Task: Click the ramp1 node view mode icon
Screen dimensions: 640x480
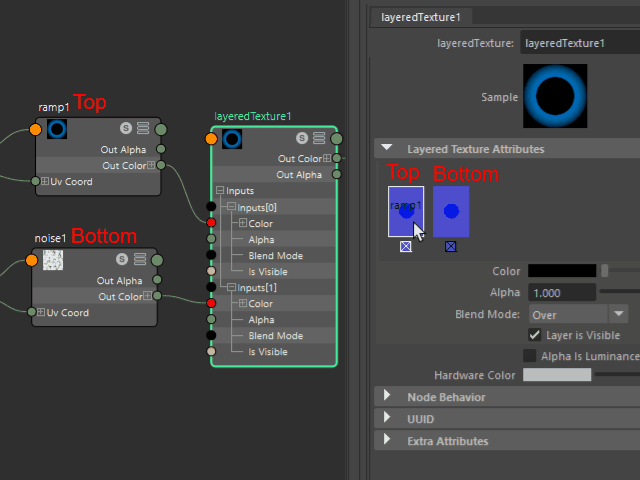Action: point(143,128)
